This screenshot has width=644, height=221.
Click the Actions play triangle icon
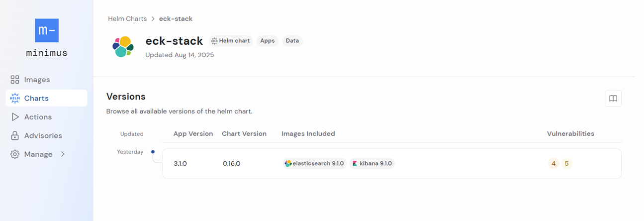click(15, 117)
